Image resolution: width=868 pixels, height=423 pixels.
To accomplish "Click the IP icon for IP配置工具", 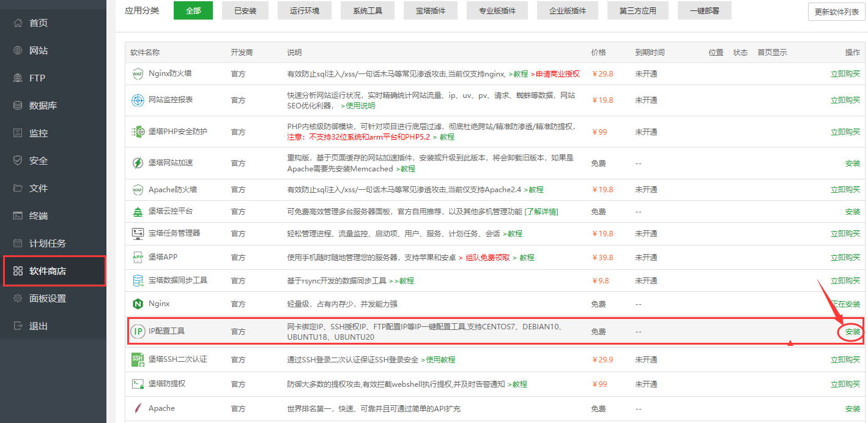I will 138,331.
